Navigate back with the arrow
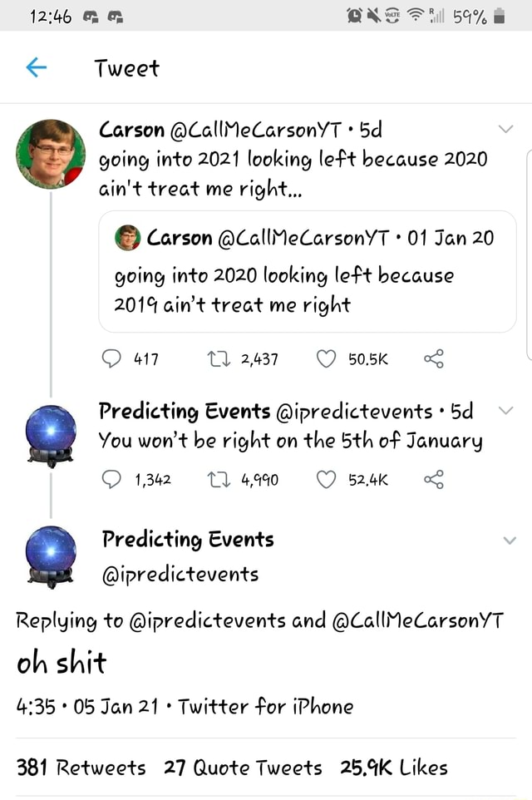Image resolution: width=532 pixels, height=800 pixels. [35, 69]
